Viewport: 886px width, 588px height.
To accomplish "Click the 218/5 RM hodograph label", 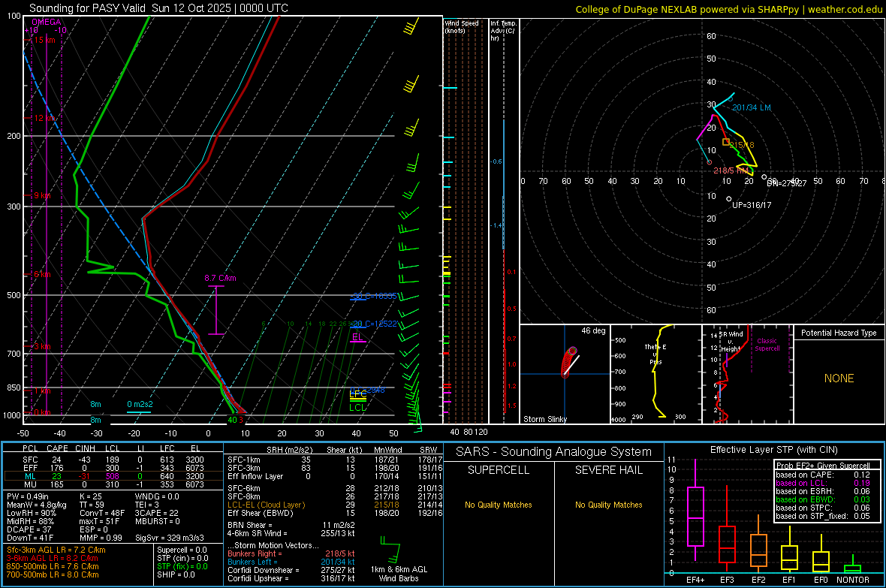I will tap(731, 170).
